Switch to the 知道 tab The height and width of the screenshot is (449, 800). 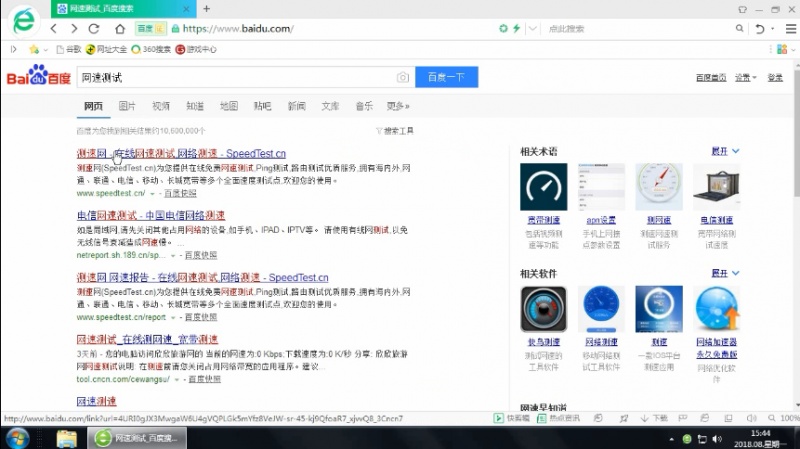click(x=195, y=106)
